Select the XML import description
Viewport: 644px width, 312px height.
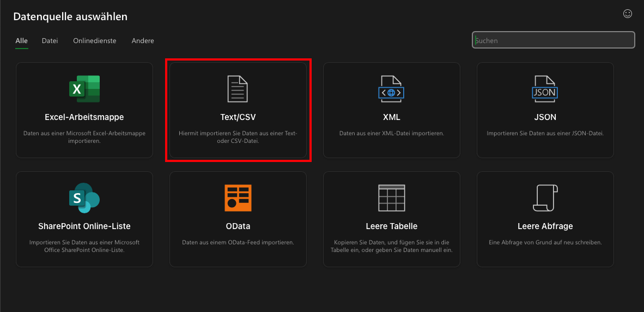pyautogui.click(x=391, y=133)
